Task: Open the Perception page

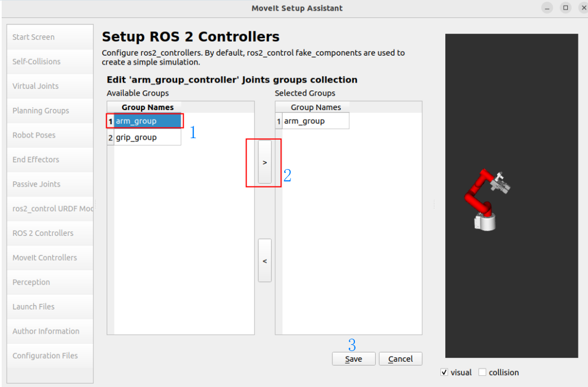Action: point(50,282)
